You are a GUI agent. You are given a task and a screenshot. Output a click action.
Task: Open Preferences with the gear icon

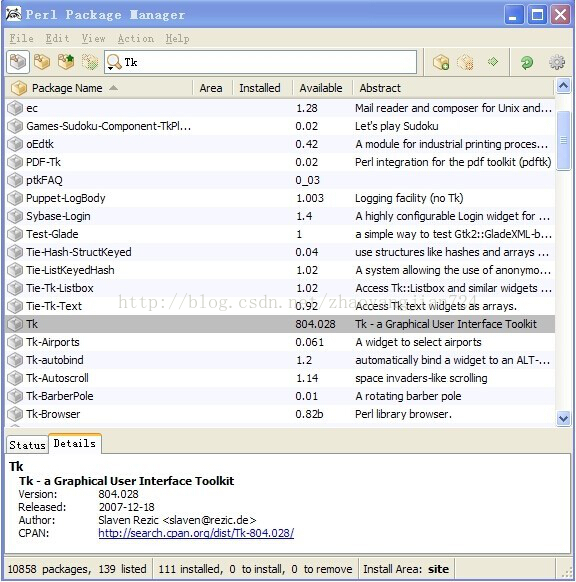557,62
